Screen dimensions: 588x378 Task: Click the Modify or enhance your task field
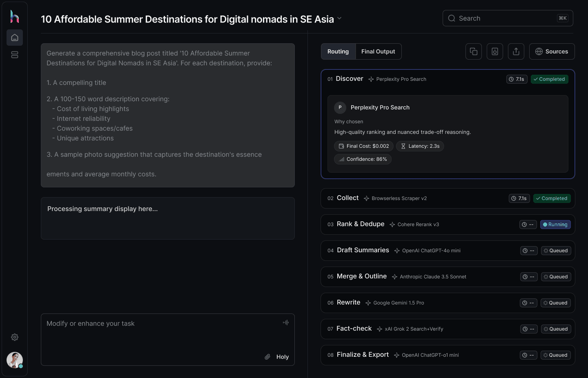(x=168, y=340)
